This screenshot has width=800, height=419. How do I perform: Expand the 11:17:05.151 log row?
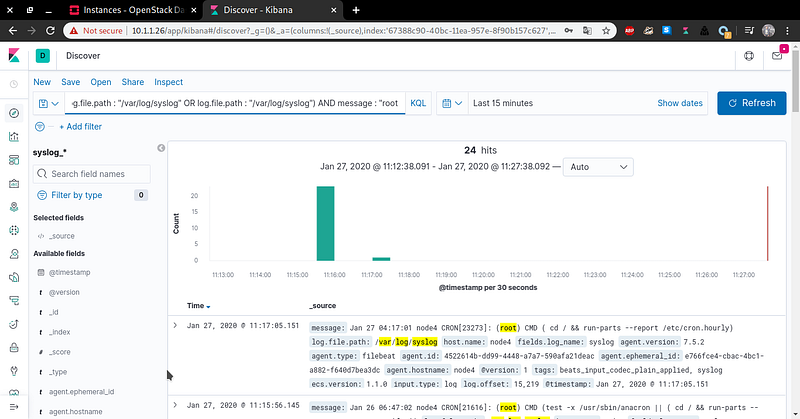coord(175,325)
